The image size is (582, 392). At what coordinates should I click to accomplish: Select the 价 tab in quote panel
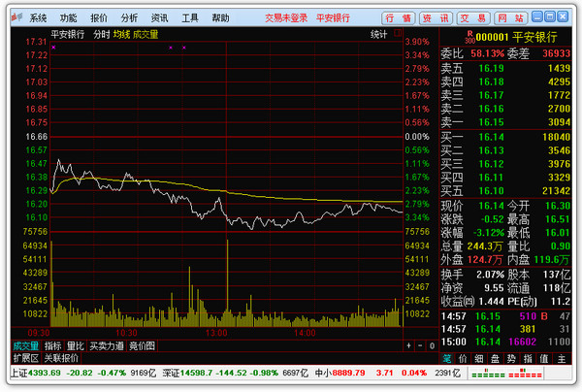[463, 359]
